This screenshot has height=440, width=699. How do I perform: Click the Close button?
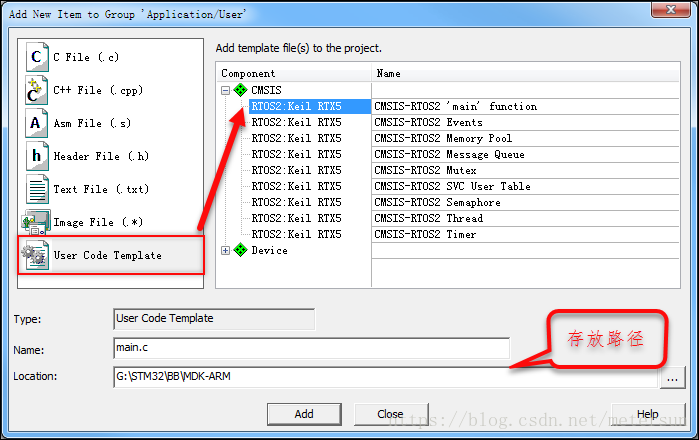click(391, 414)
